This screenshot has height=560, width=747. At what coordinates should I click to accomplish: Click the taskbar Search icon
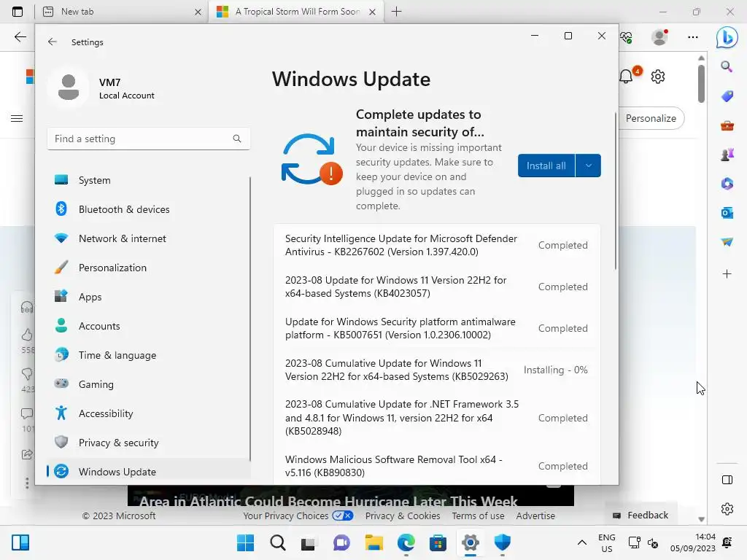pos(278,542)
